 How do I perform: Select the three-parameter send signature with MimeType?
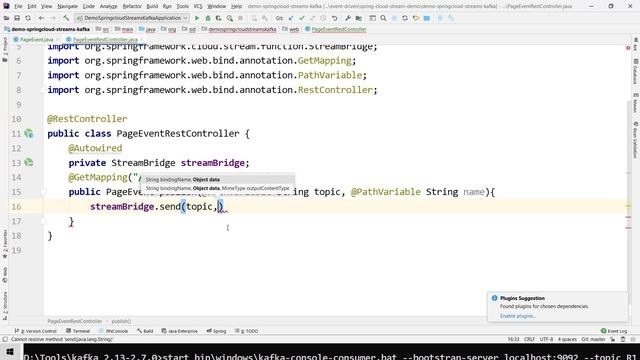click(218, 188)
